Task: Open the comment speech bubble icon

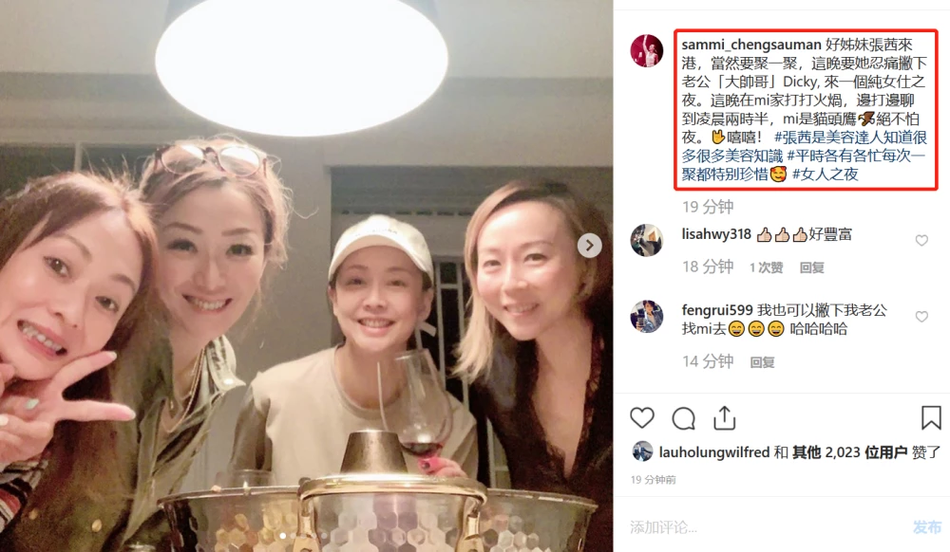Action: click(683, 418)
